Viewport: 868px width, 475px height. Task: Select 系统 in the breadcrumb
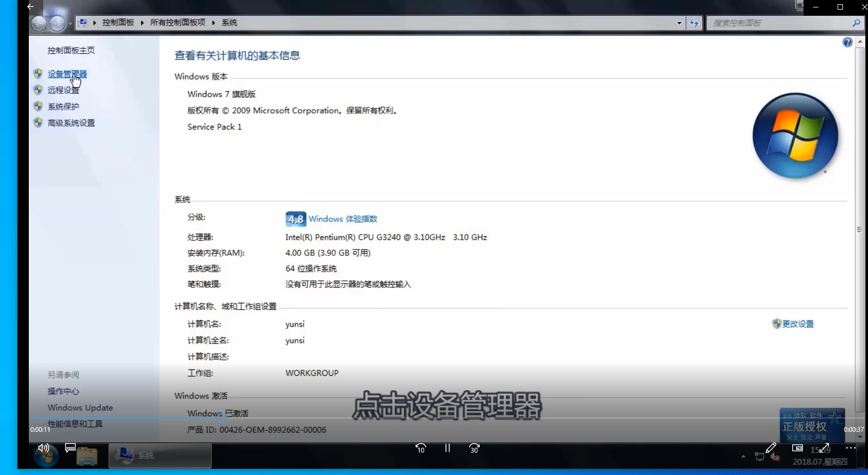pos(229,22)
